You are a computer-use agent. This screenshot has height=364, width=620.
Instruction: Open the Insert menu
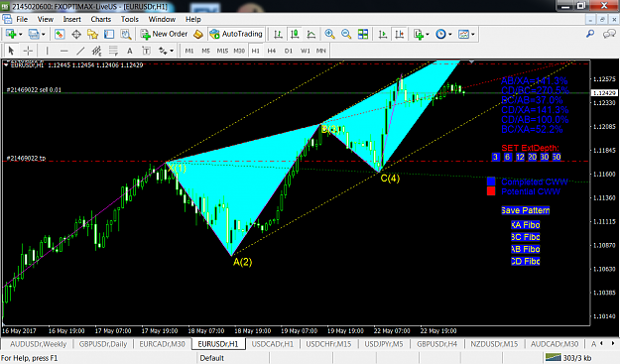click(72, 19)
